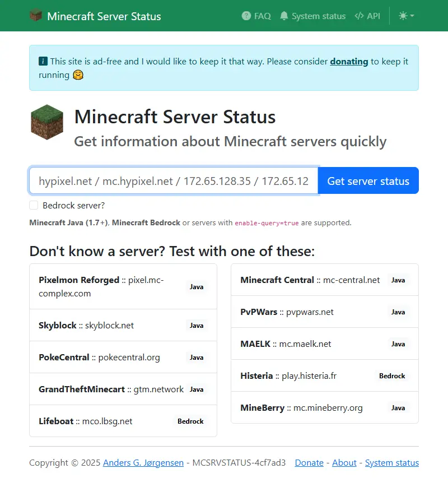Viewport: 448px width, 478px height.
Task: Select Pixelmon Reforged test server
Action: (123, 286)
